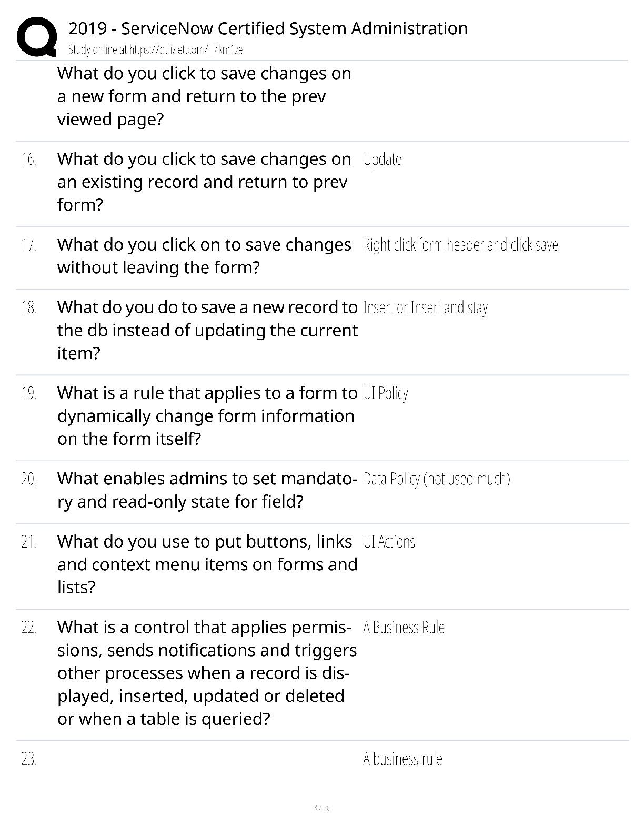Viewport: 644px width, 834px height.
Task: Click the 'UI Actions' answer
Action: [389, 542]
